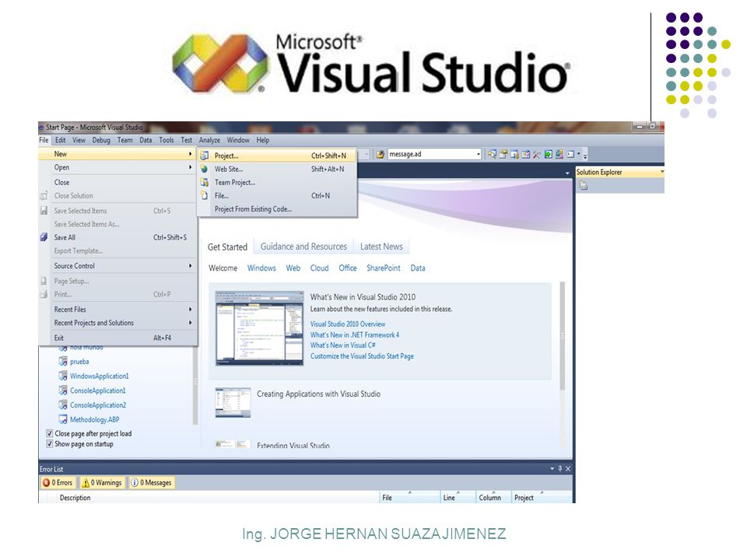Select the Get Started tab
Screen dimensions: 747x560
click(227, 247)
